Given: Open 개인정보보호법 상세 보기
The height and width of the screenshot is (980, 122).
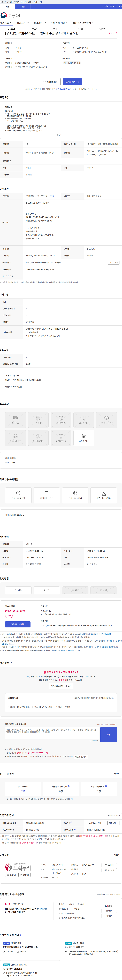Looking at the screenshot, I should click(61, 686).
